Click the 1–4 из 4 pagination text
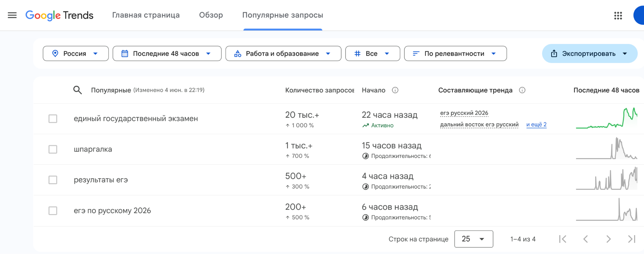The width and height of the screenshot is (644, 254). (523, 239)
